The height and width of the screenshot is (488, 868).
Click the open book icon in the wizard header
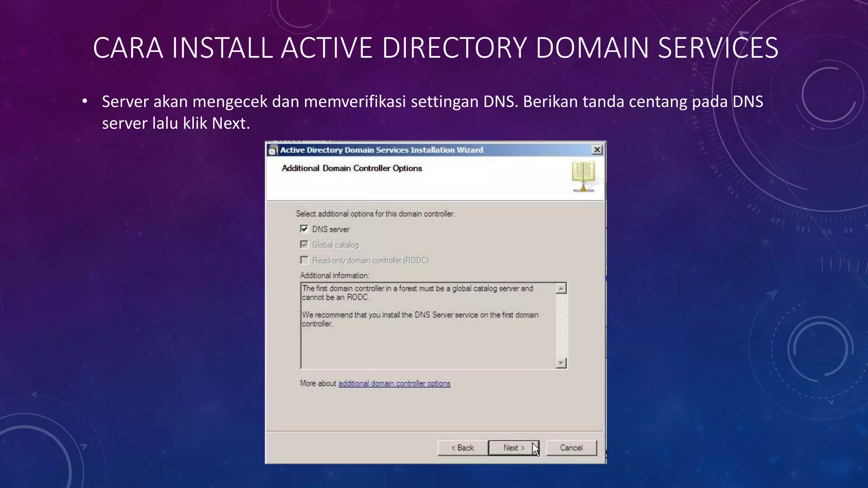[x=583, y=176]
